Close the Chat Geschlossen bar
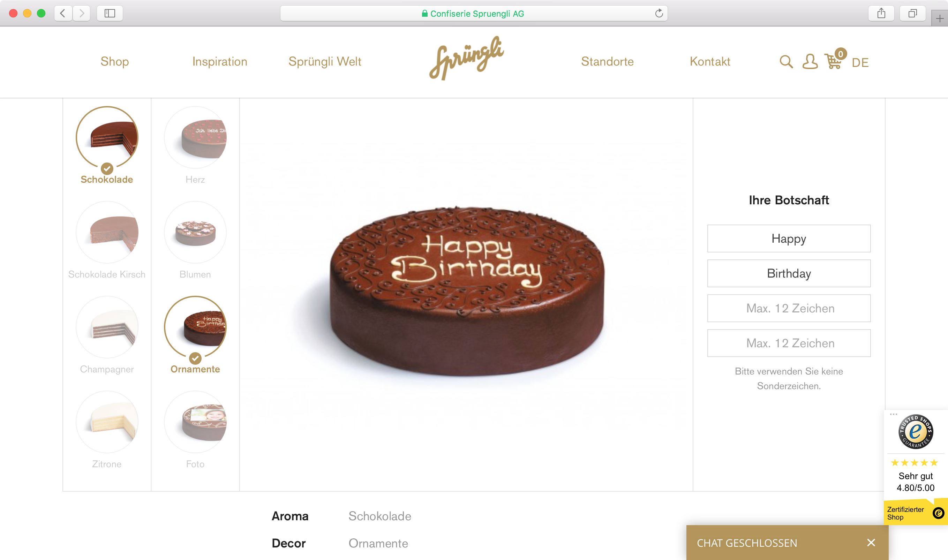Image resolution: width=948 pixels, height=560 pixels. point(871,543)
